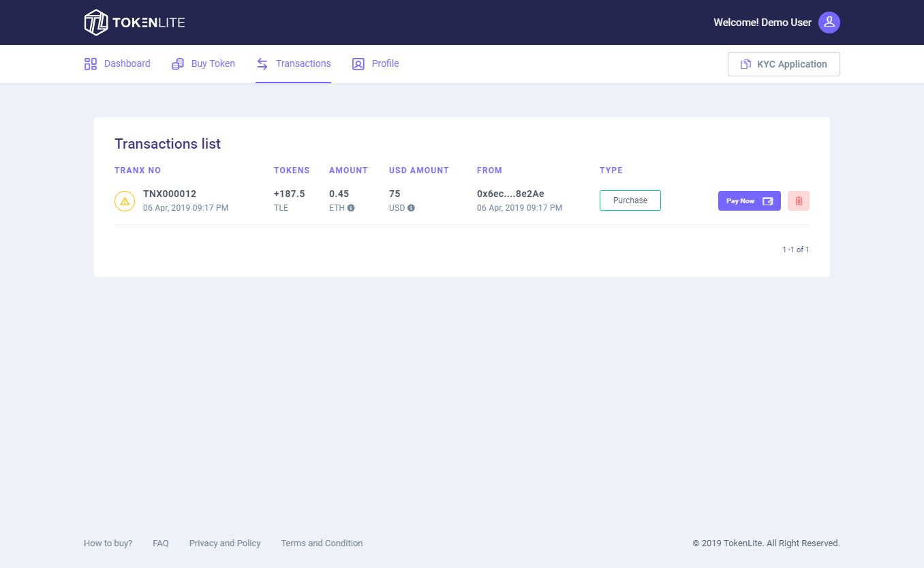This screenshot has width=924, height=568.
Task: Click the yellow warning status icon
Action: [x=125, y=201]
